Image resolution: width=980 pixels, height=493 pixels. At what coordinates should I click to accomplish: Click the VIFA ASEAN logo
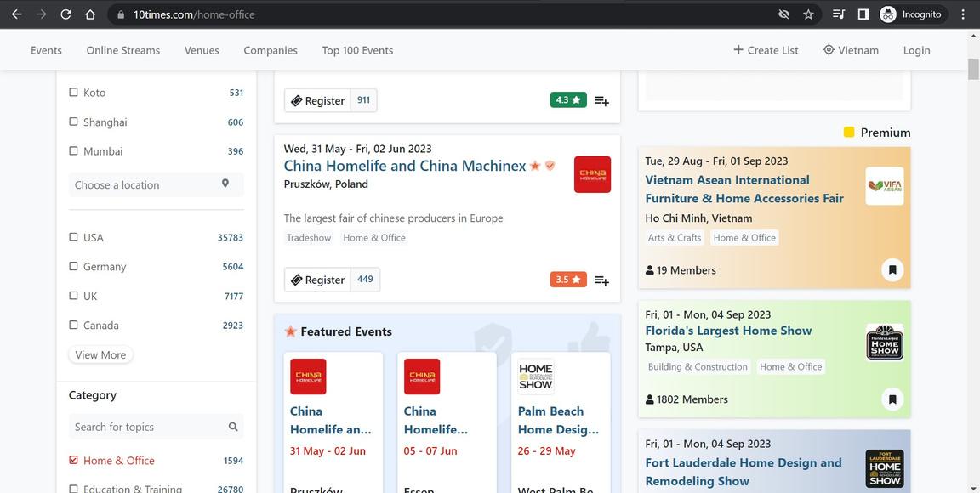point(885,185)
